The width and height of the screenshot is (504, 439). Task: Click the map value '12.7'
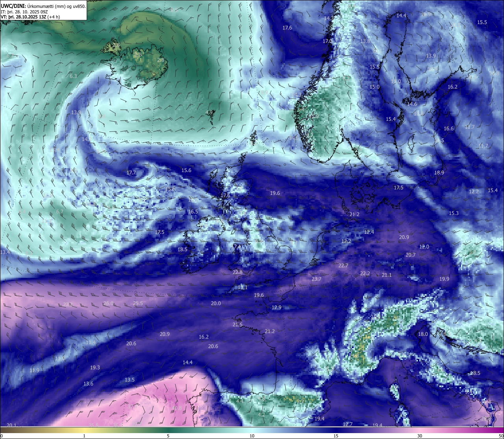[348, 424]
